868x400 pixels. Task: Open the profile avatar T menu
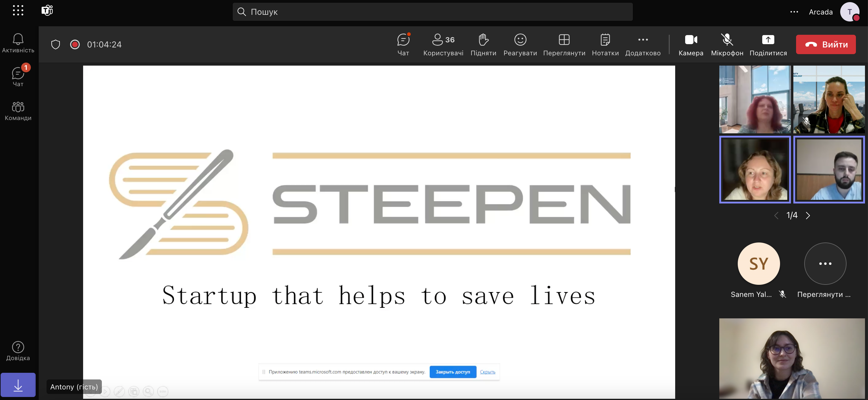pos(850,12)
